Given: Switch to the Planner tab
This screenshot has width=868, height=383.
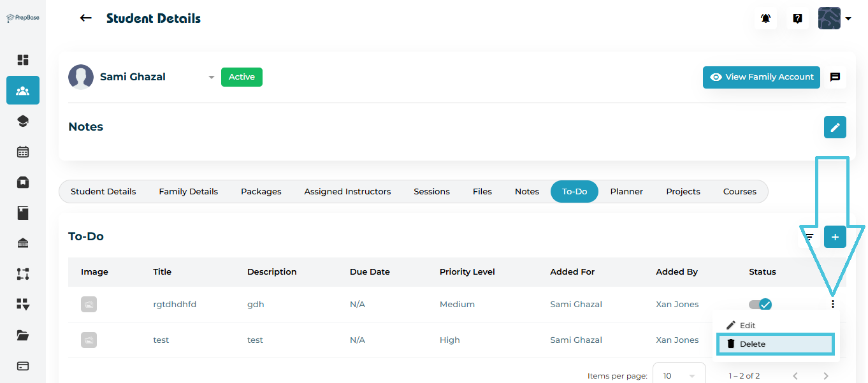Looking at the screenshot, I should [x=626, y=192].
